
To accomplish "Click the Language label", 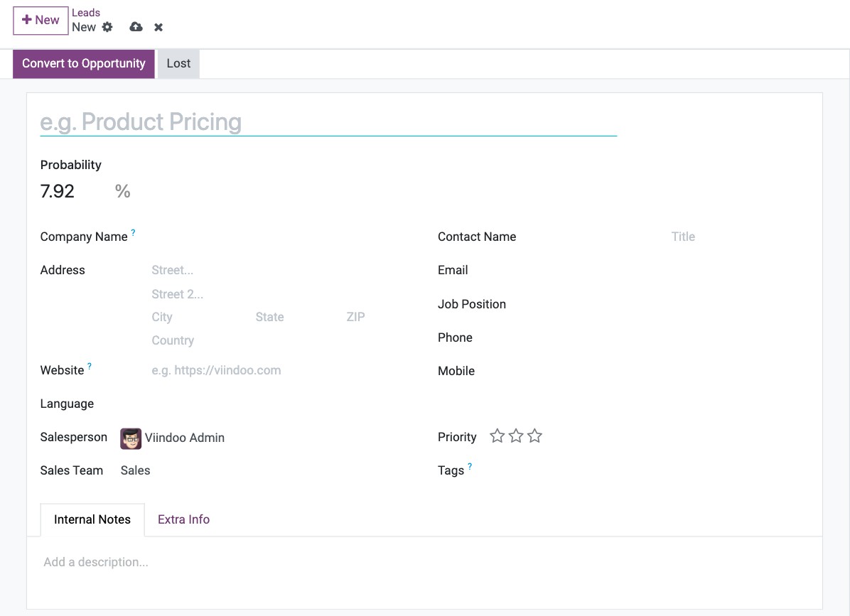I will coord(67,404).
